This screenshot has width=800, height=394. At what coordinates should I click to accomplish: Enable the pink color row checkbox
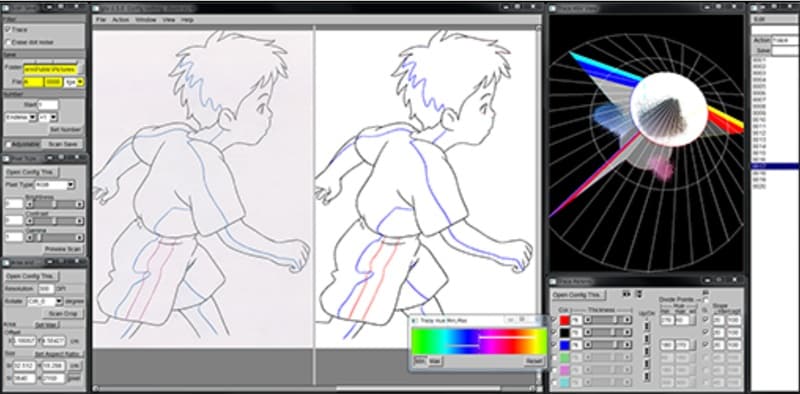pyautogui.click(x=555, y=371)
